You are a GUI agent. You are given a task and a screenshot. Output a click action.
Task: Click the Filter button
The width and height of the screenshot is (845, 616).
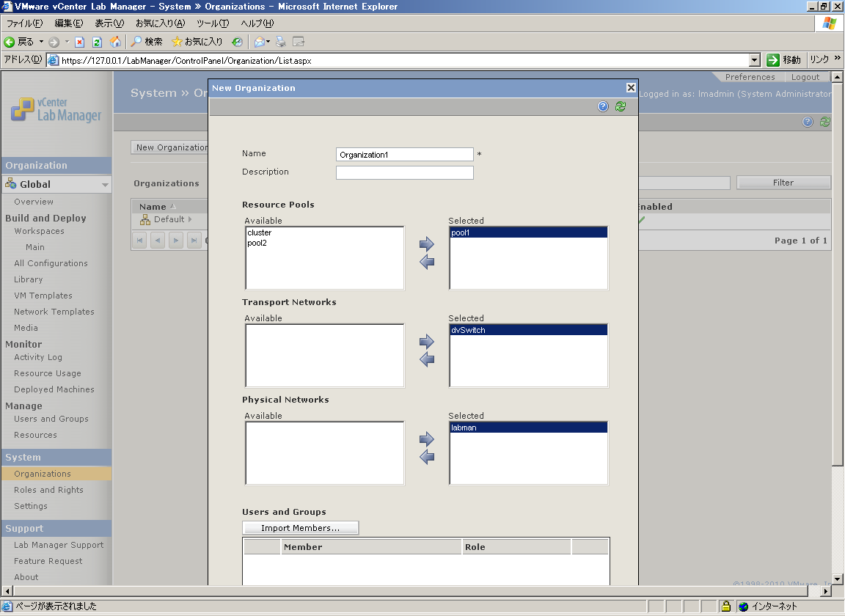[783, 183]
